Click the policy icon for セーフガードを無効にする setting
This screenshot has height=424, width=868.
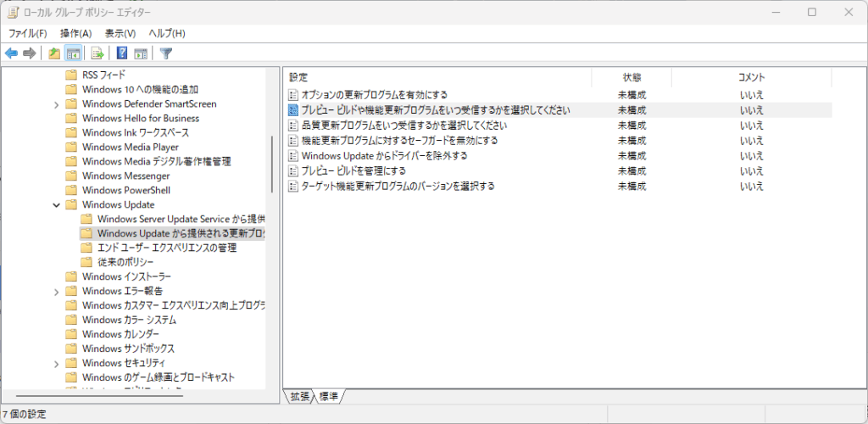tap(293, 141)
